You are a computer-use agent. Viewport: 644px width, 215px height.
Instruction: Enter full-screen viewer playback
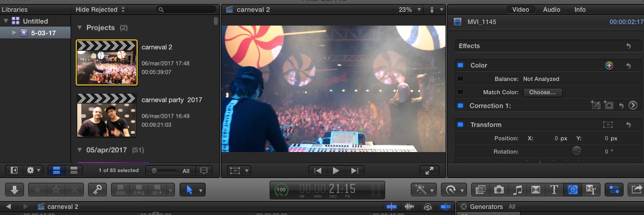point(429,170)
